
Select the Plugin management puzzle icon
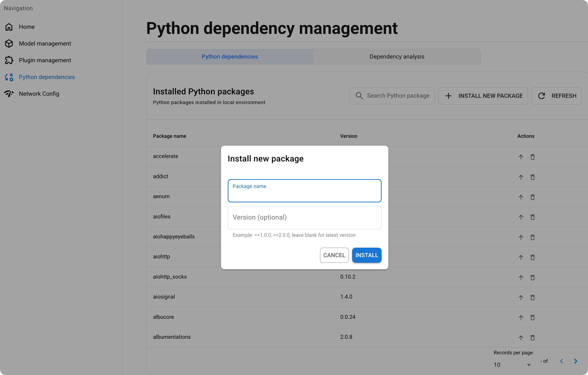coord(9,60)
